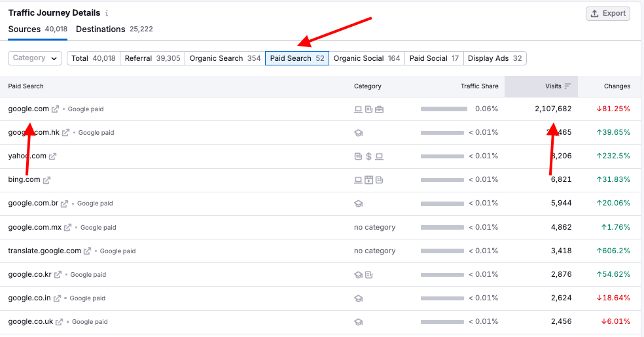The height and width of the screenshot is (337, 644).
Task: Open the google.com source link
Action: (x=28, y=109)
